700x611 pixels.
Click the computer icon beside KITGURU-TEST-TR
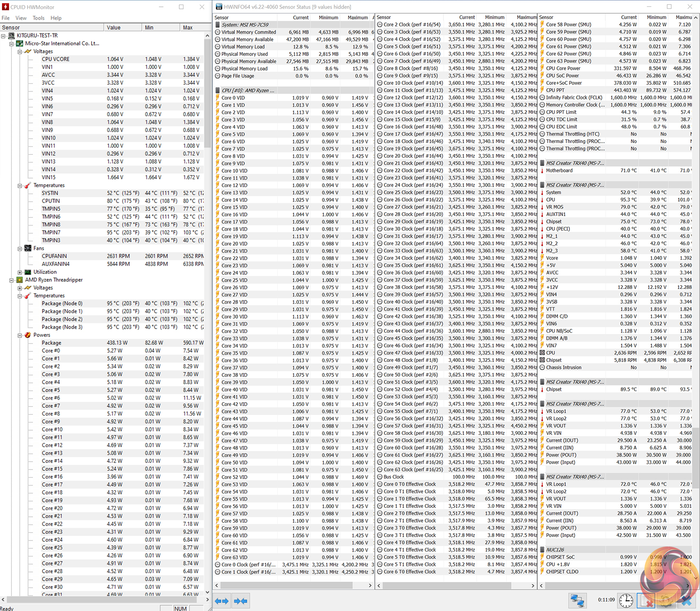pyautogui.click(x=11, y=36)
